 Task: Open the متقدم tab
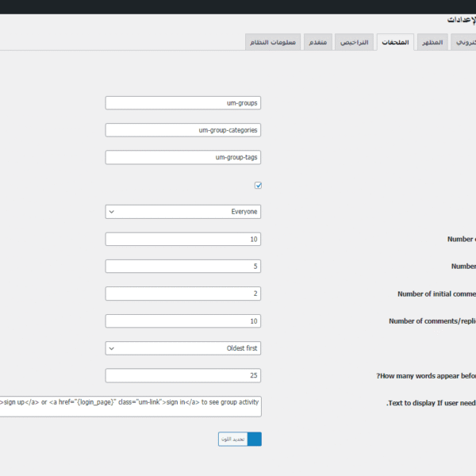click(318, 42)
